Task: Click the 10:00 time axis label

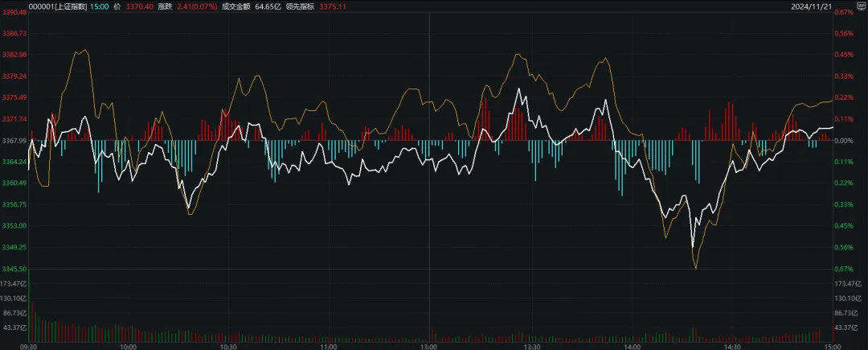Action: 128,345
